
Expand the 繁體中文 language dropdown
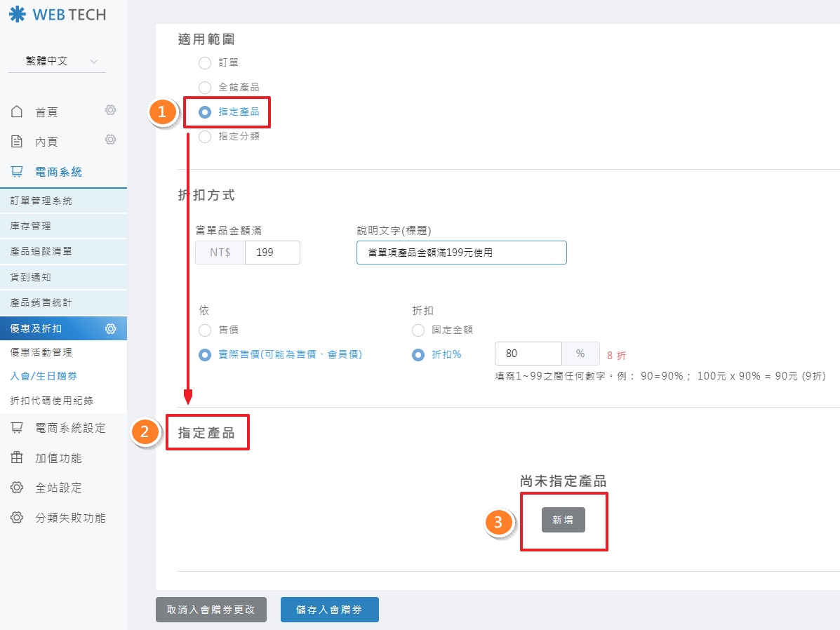[57, 62]
